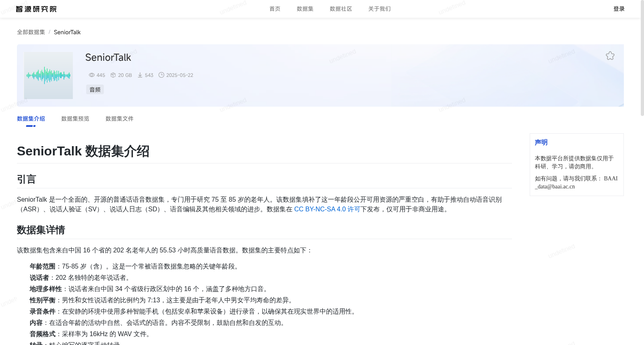Click the BAAI_data@baai.ac.cn contact email text
Image resolution: width=644 pixels, height=345 pixels.
click(576, 182)
